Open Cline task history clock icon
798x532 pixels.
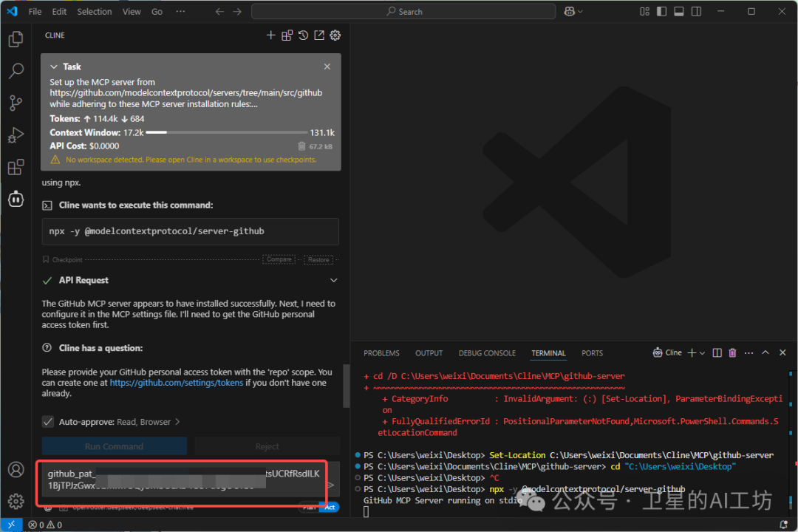click(303, 35)
